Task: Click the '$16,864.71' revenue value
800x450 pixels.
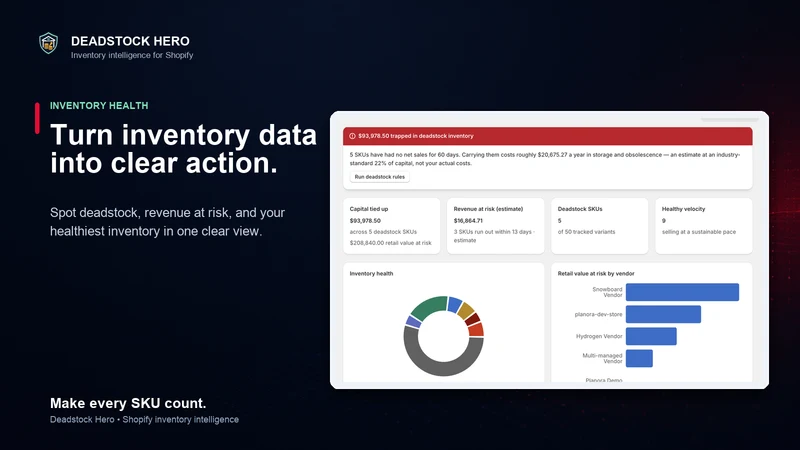Action: [468, 221]
